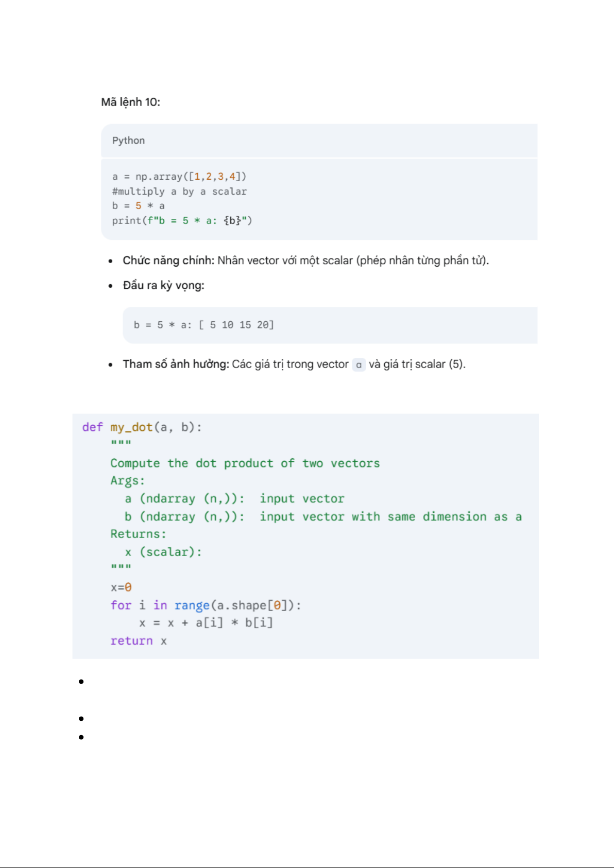Click the "x (scalar):" docstring line

(163, 552)
